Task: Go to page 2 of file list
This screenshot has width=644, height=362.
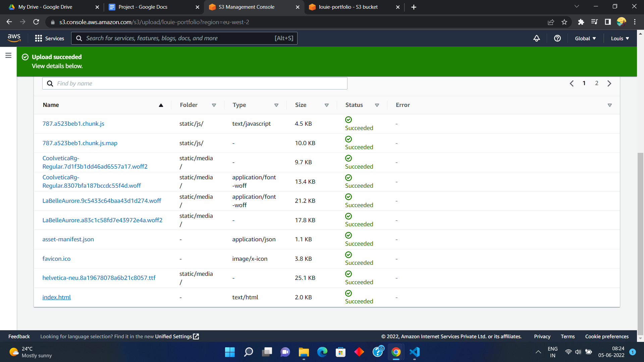Action: 597,83
